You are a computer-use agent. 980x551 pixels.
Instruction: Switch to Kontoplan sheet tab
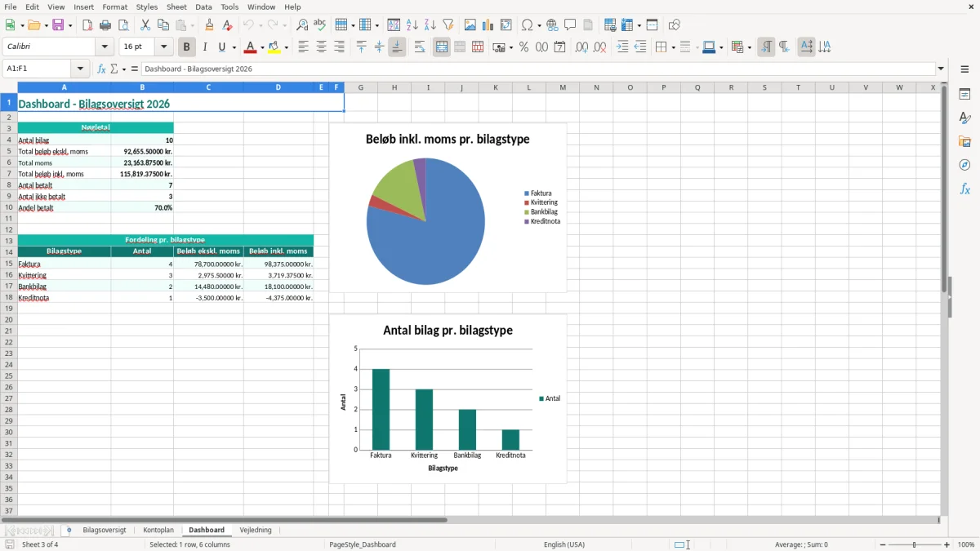point(158,531)
